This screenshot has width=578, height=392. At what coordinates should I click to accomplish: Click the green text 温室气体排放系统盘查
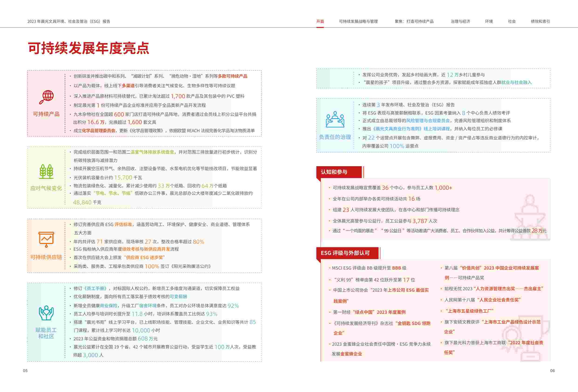point(152,152)
